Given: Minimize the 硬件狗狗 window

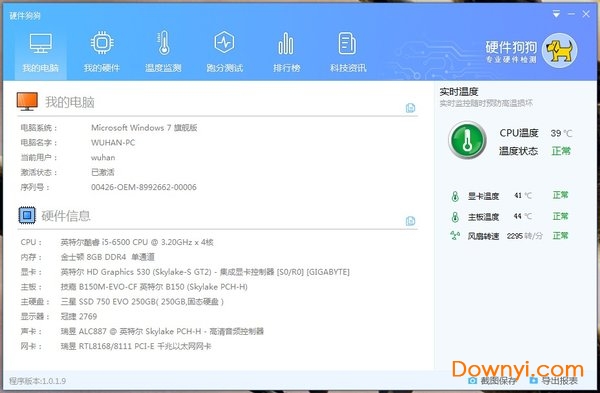Looking at the screenshot, I should pyautogui.click(x=571, y=14).
